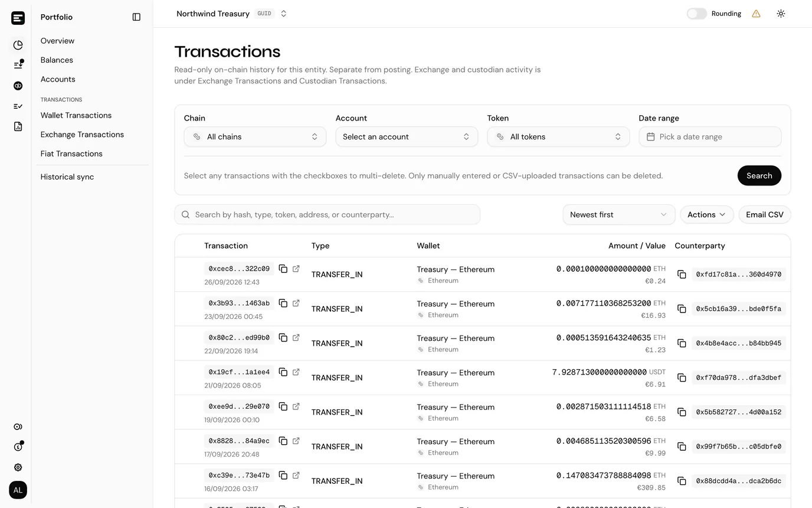Go to Overview in the sidebar
This screenshot has width=812, height=508.
(x=57, y=41)
